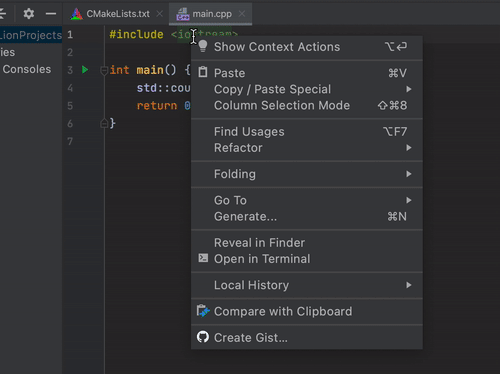Image resolution: width=500 pixels, height=374 pixels.
Task: Open project tool window settings gear
Action: click(29, 14)
